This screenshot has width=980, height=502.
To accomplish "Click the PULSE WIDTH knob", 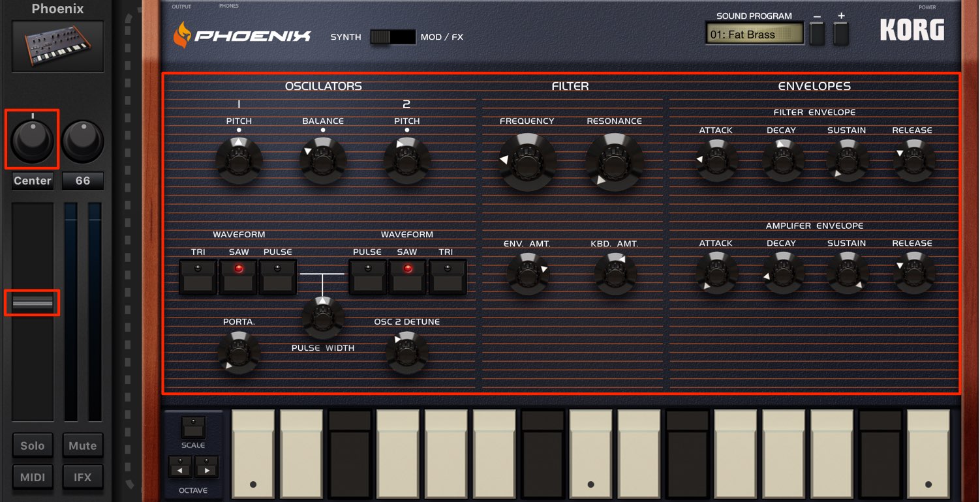I will coord(322,317).
